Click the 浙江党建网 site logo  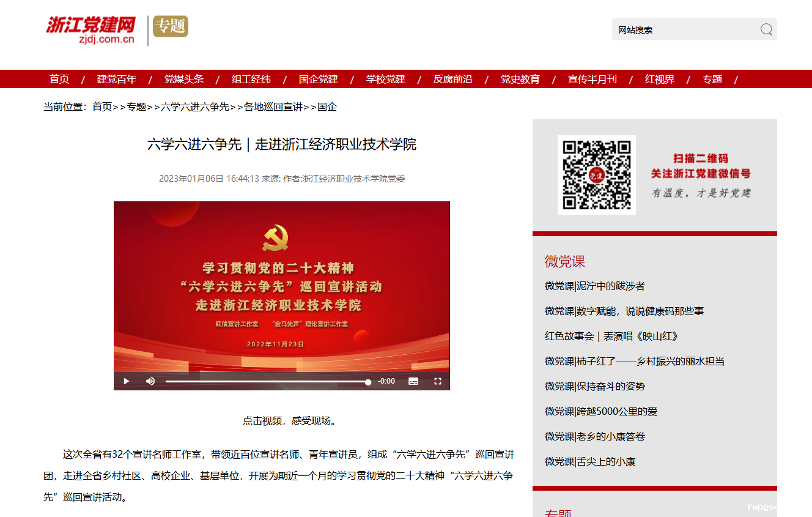click(x=90, y=30)
